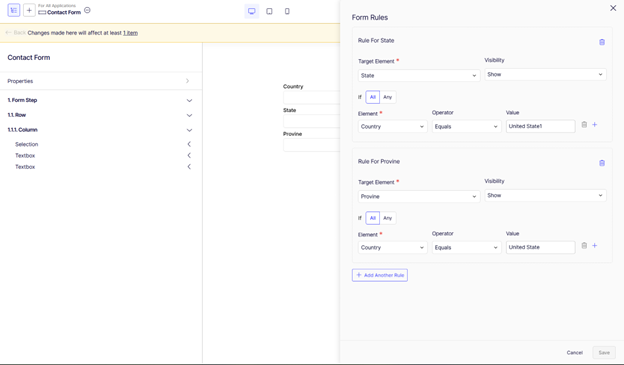Open Target Element dropdown showing Provine
This screenshot has height=365, width=624.
[419, 196]
